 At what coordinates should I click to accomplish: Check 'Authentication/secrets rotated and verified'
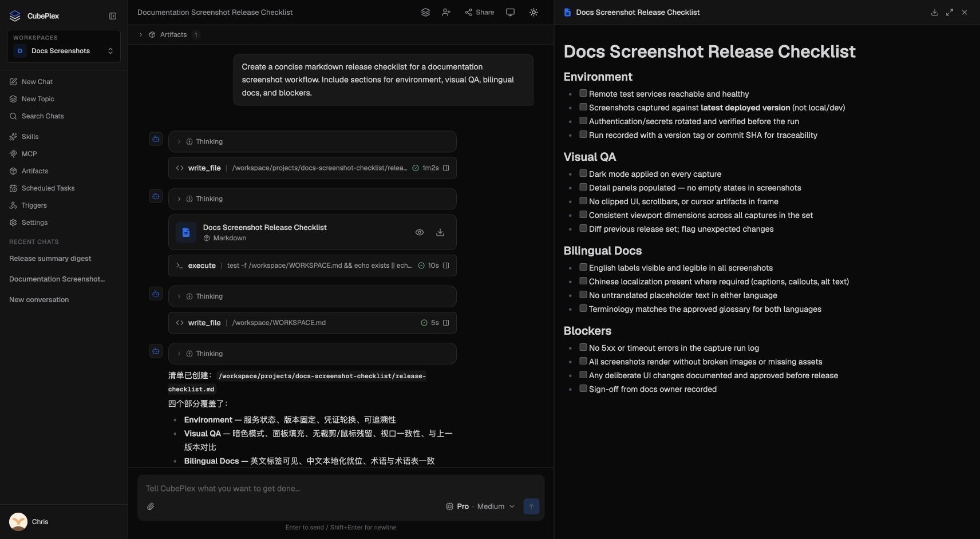click(x=583, y=121)
